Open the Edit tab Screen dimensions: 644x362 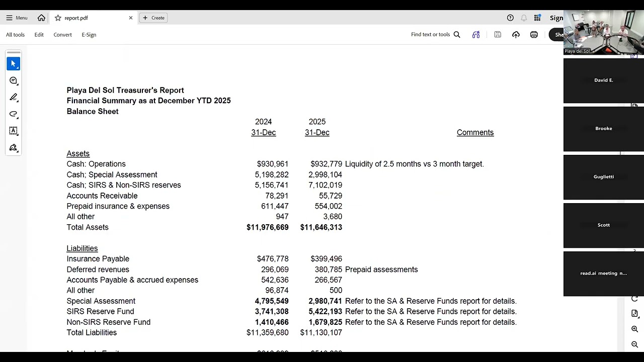[39, 35]
